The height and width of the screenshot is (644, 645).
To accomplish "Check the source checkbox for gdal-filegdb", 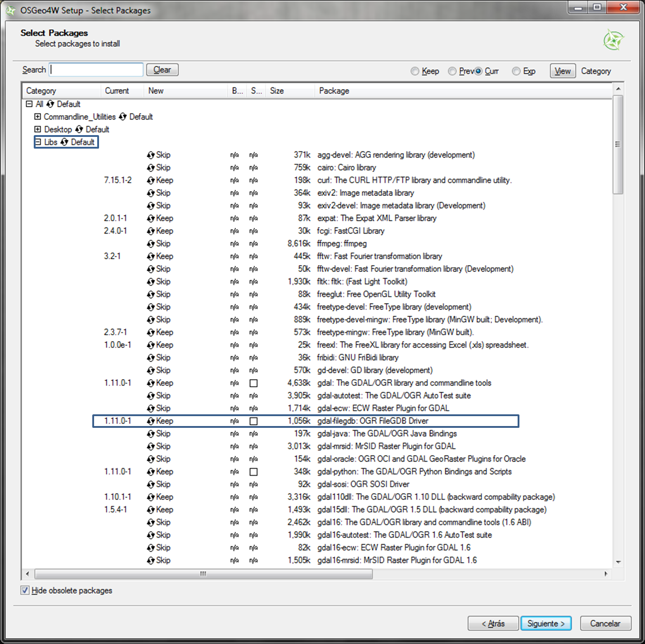I will pyautogui.click(x=254, y=421).
